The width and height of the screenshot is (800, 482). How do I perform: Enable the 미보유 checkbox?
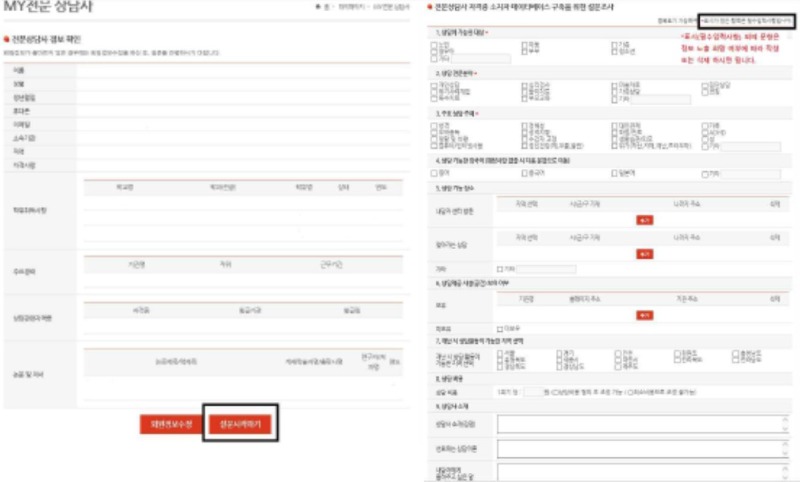500,327
